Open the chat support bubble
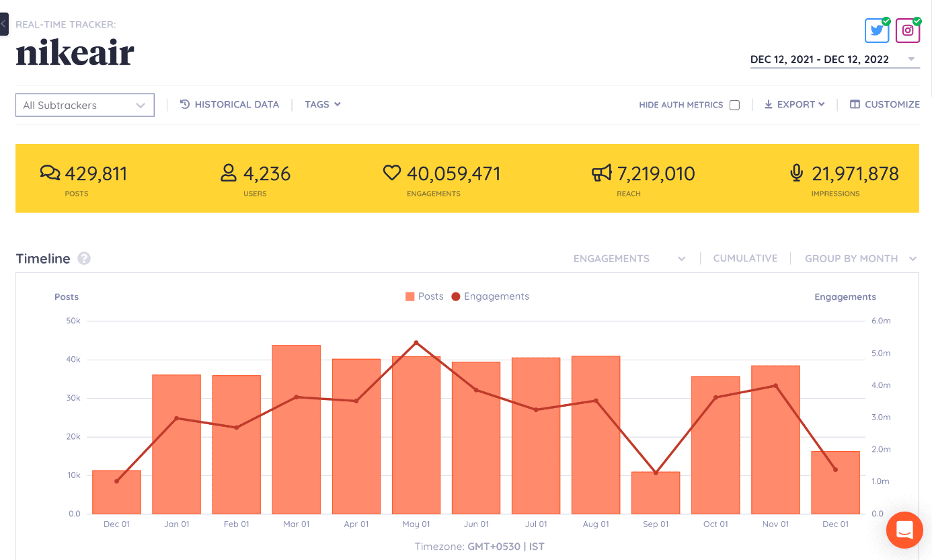Screen dimensions: 932x560 (x=904, y=530)
